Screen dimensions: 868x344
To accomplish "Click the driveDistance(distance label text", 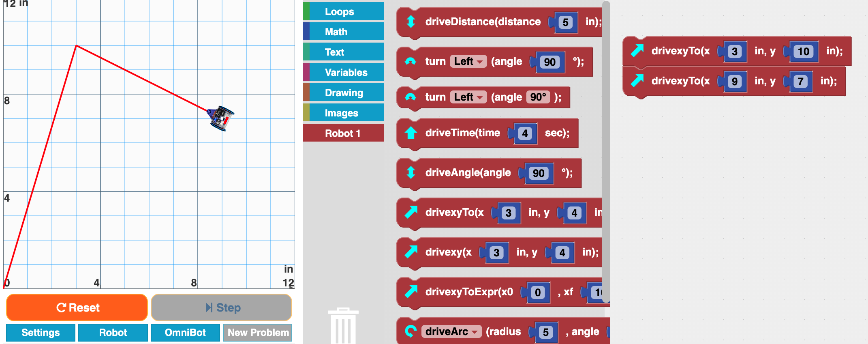I will click(483, 21).
